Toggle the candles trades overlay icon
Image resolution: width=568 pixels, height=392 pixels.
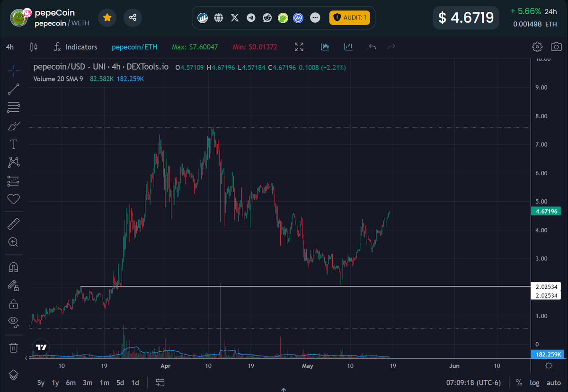tap(325, 47)
